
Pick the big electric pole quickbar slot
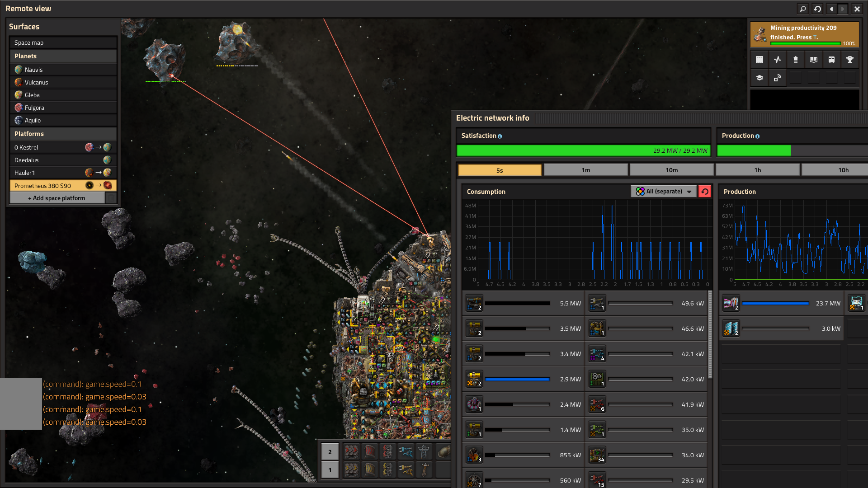pos(424,451)
